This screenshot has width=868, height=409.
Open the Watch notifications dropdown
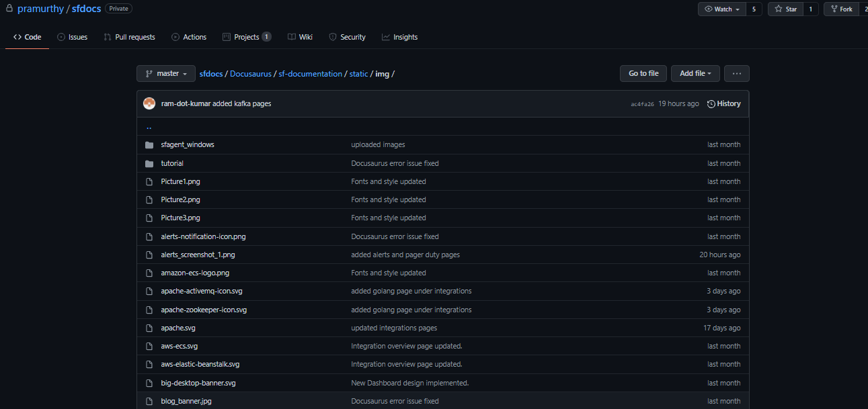[x=723, y=9]
